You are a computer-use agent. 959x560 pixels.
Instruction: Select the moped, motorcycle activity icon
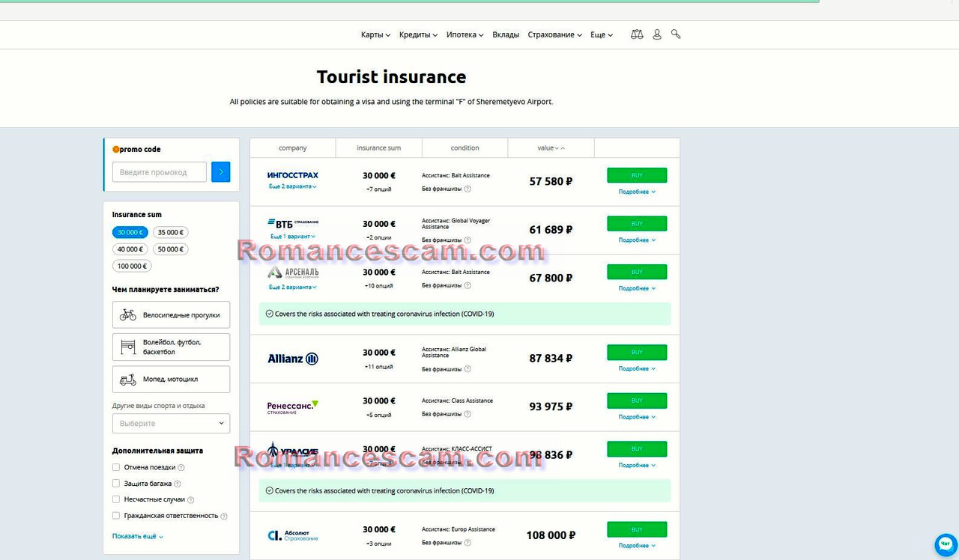tap(128, 380)
